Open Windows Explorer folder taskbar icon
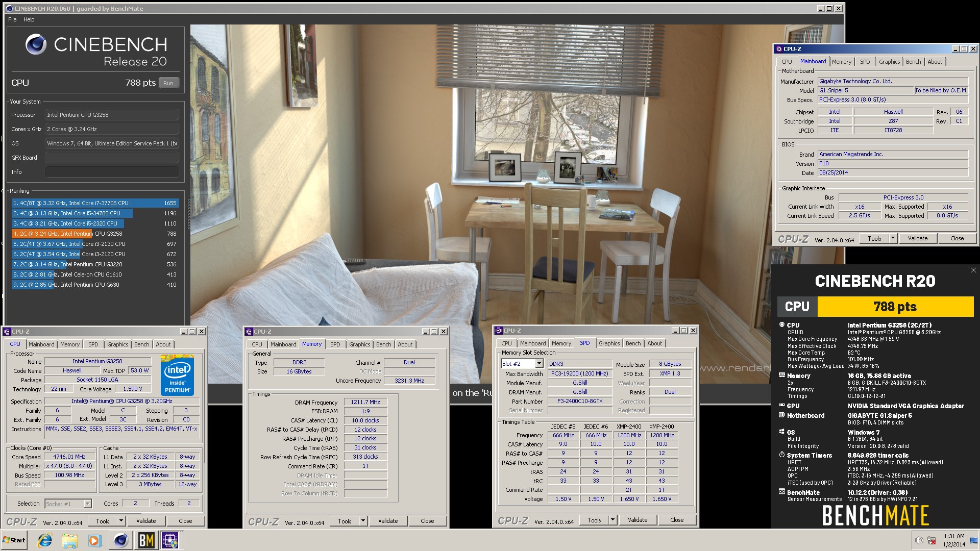The height and width of the screenshot is (551, 980). (70, 540)
